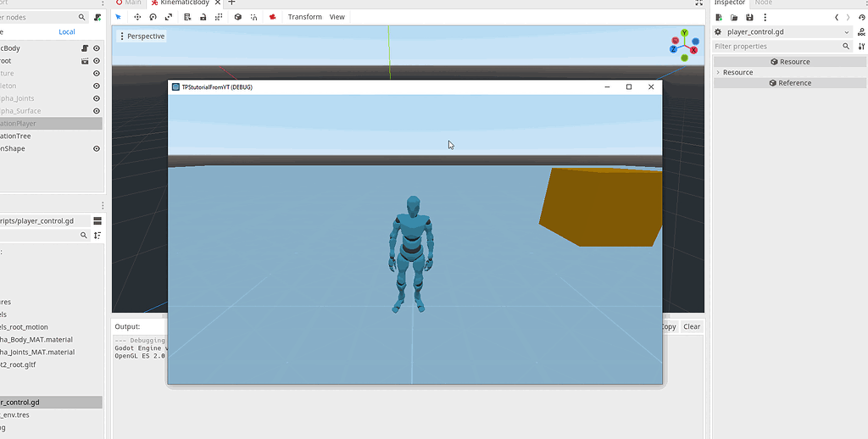
Task: Select the player_control.gd file in FileSystem
Action: (x=51, y=403)
